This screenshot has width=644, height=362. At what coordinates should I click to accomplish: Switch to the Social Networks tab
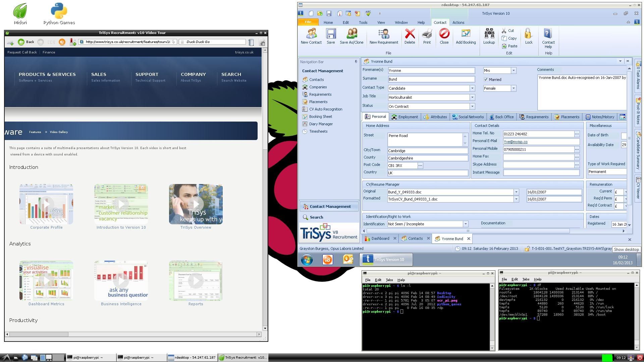(468, 117)
